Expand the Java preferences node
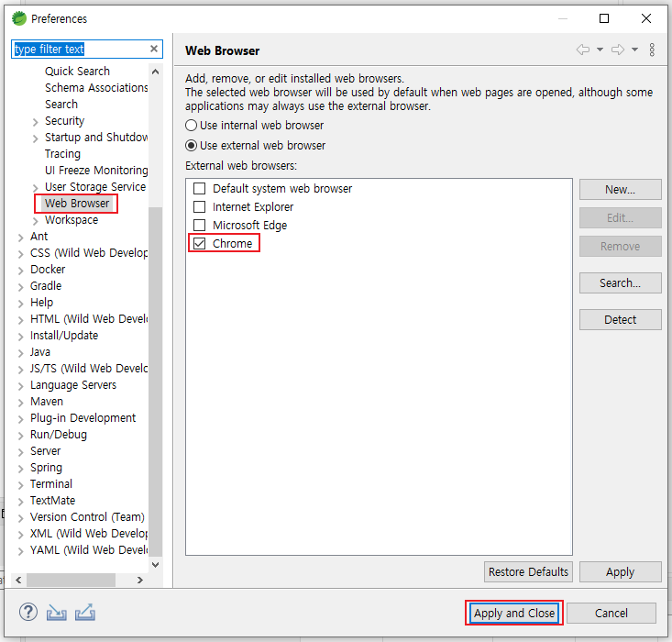Screen dimensions: 672x642 tap(20, 353)
